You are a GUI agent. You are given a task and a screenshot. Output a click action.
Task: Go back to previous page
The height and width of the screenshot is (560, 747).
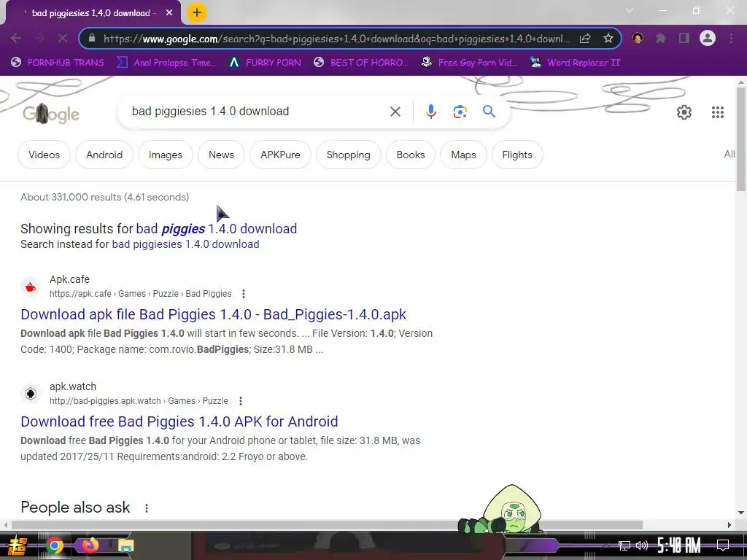point(15,38)
